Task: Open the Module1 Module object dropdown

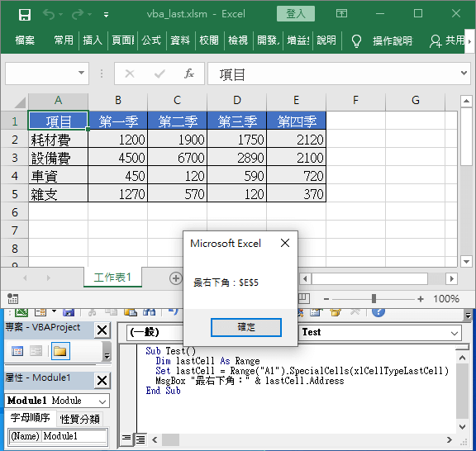Action: (102, 401)
